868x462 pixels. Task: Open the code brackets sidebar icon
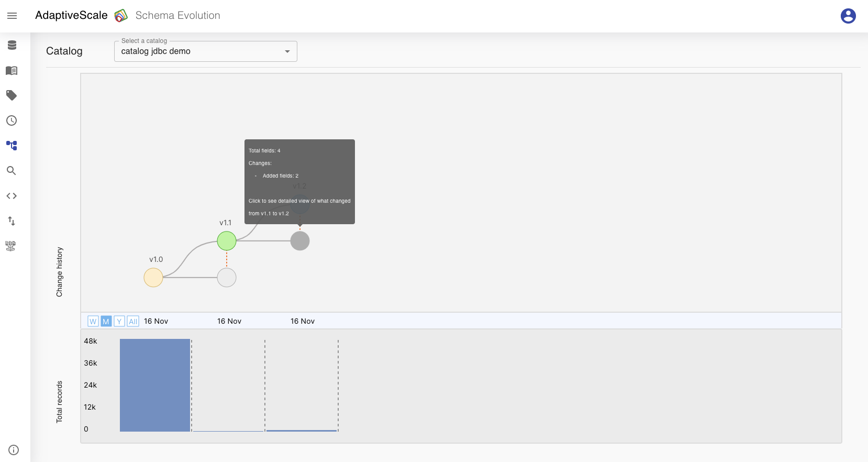pyautogui.click(x=12, y=196)
